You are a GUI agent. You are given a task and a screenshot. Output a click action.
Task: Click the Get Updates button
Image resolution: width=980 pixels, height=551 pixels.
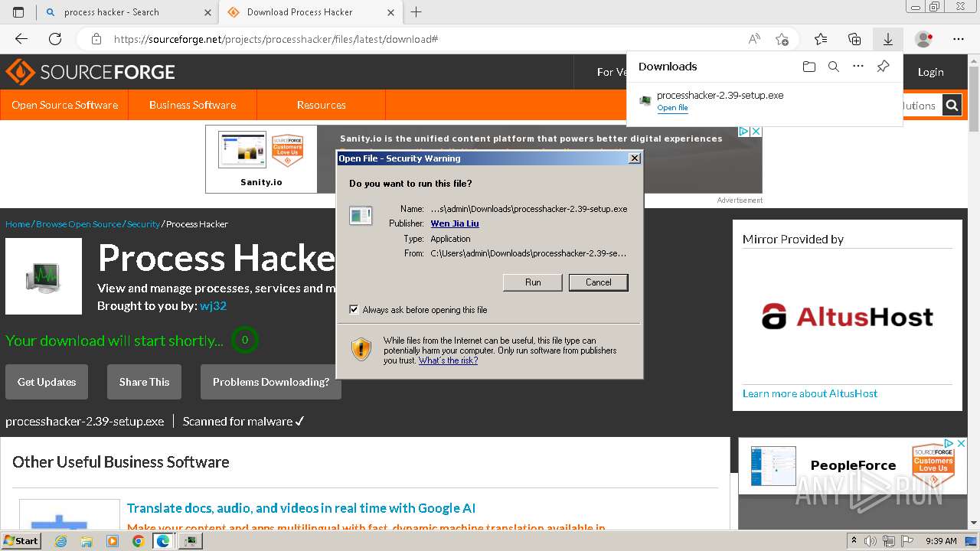click(47, 382)
